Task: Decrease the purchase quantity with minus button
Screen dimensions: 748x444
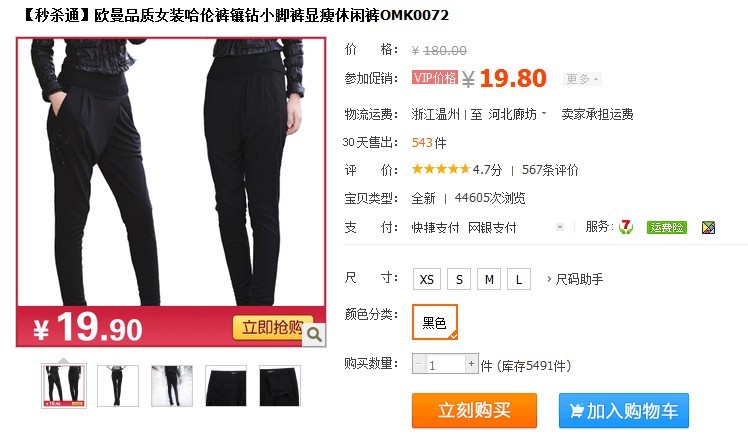Action: [x=418, y=364]
